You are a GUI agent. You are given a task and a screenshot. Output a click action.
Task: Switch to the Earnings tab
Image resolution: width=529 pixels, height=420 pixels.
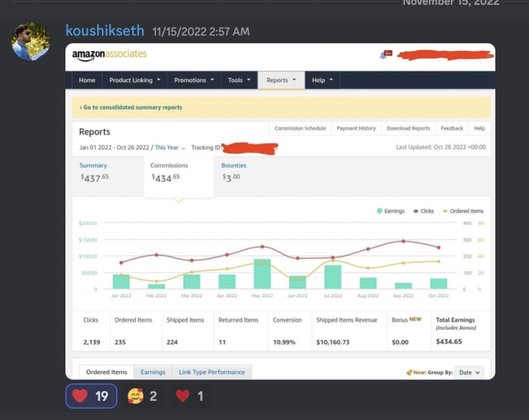point(153,372)
